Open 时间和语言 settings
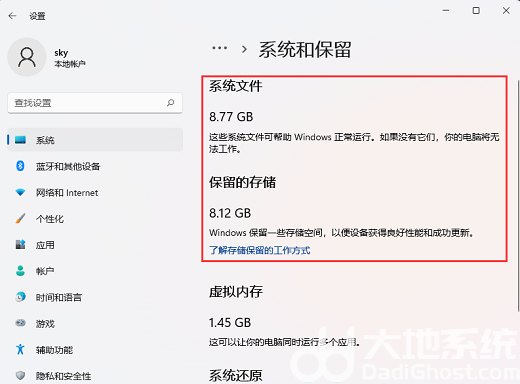The image size is (520, 384). (95, 297)
